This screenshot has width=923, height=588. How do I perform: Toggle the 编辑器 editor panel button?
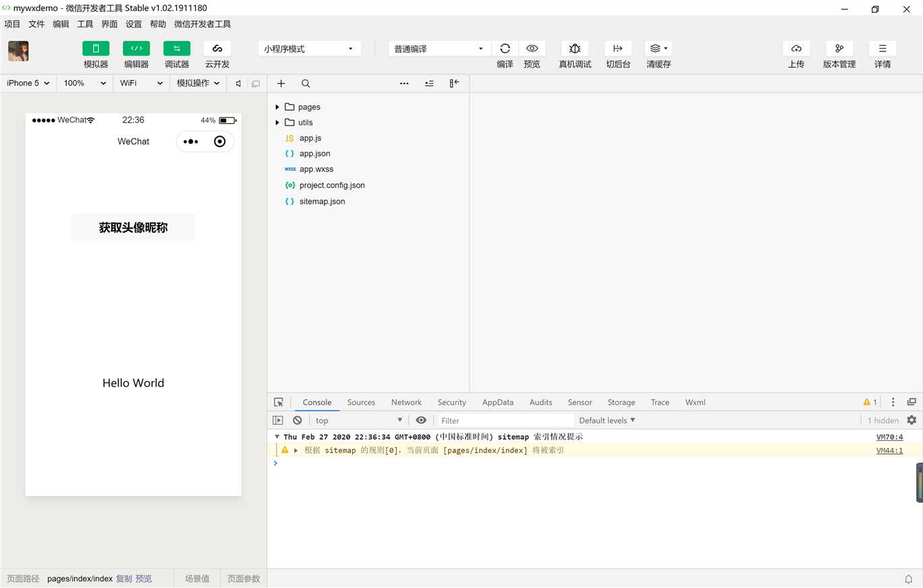coord(136,49)
